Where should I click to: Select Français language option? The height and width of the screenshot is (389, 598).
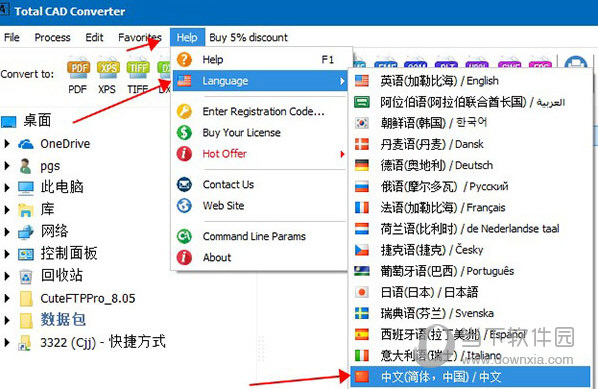471,207
